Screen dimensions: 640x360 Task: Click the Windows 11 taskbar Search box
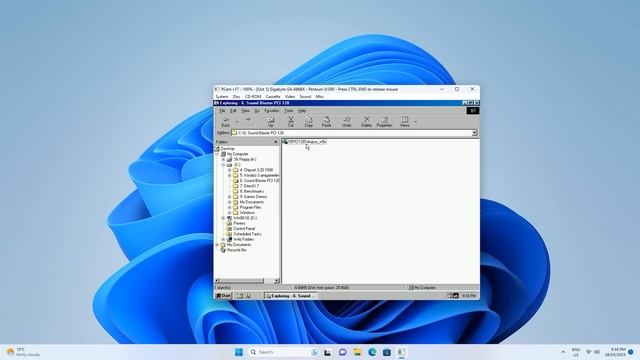284,352
